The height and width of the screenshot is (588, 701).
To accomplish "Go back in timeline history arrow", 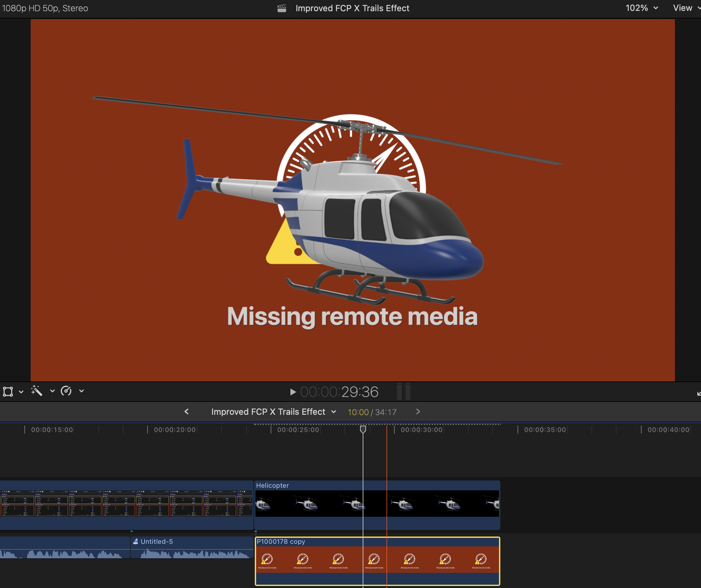I will pyautogui.click(x=186, y=412).
